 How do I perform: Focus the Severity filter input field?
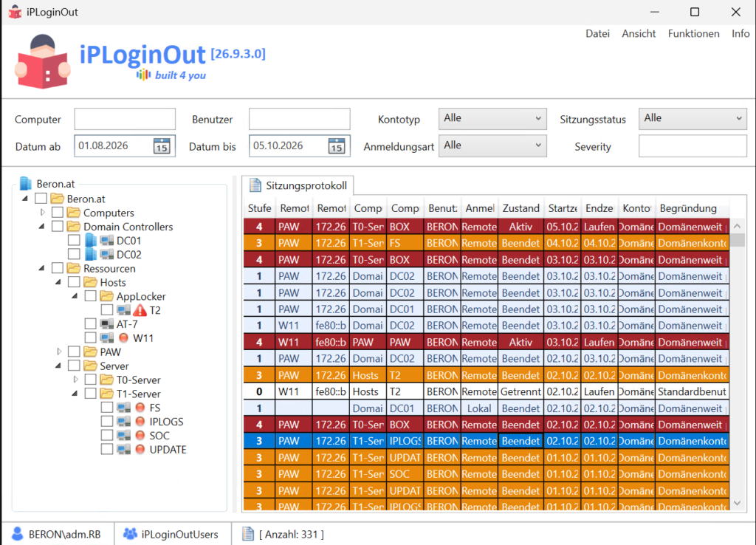[x=693, y=146]
